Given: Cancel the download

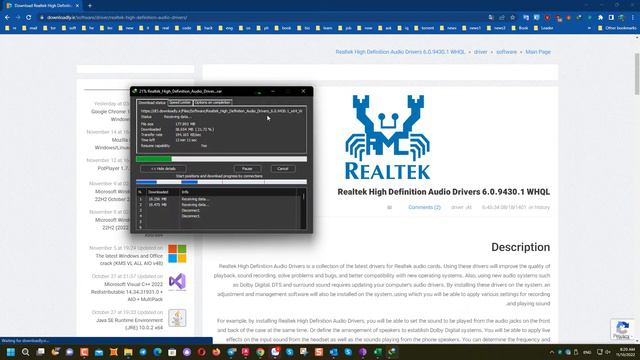Looking at the screenshot, I should point(282,169).
